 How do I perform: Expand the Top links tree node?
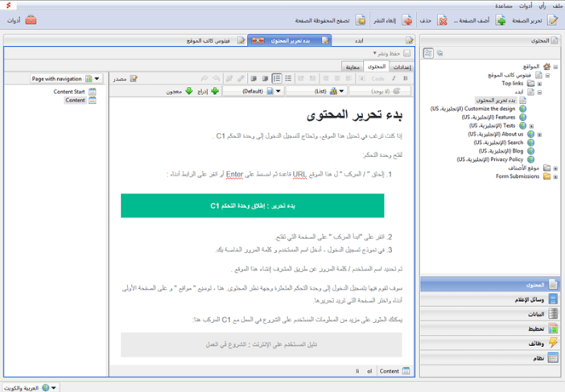(539, 84)
